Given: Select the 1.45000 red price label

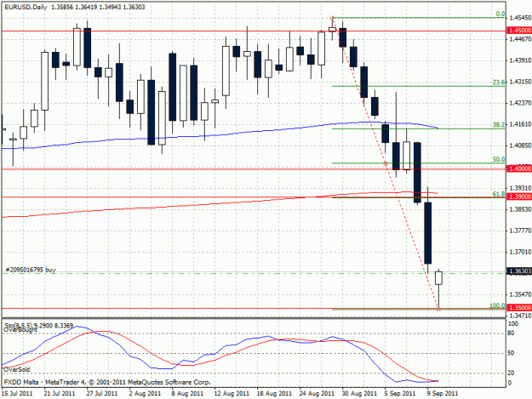Looking at the screenshot, I should (x=519, y=30).
